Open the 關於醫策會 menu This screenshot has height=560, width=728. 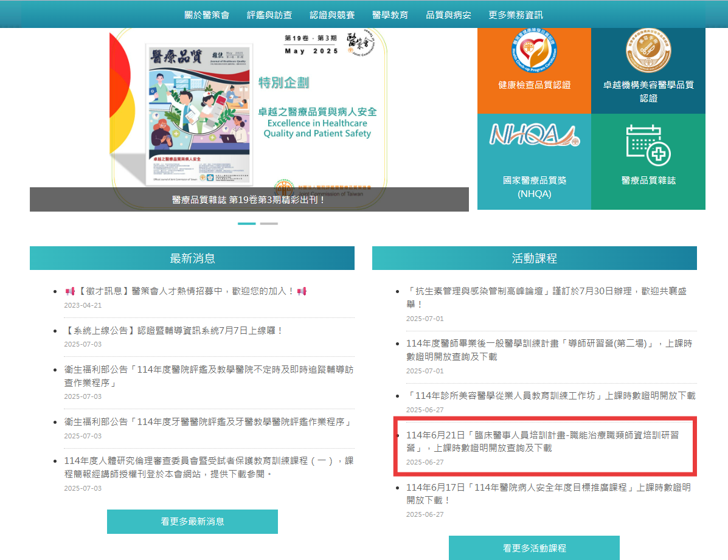207,15
